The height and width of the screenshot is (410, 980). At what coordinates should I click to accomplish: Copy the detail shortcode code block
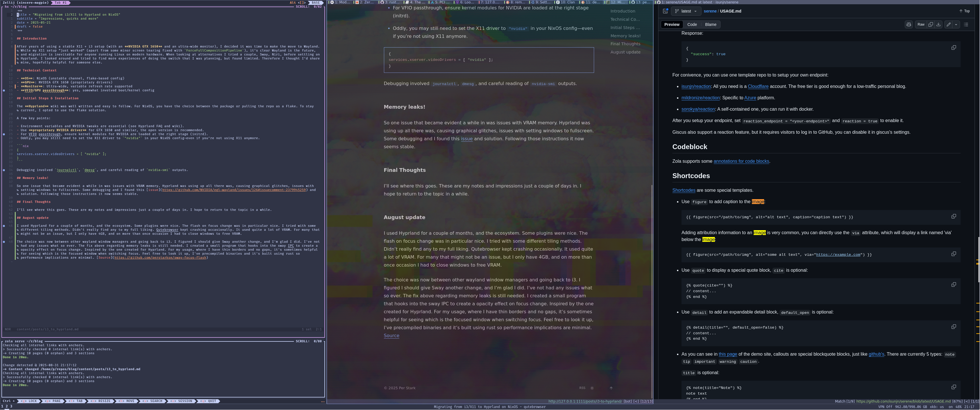[954, 327]
